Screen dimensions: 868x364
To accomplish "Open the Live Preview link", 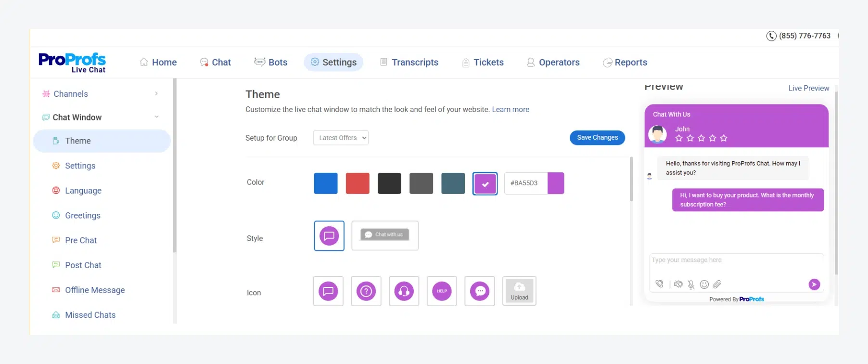I will tap(808, 89).
